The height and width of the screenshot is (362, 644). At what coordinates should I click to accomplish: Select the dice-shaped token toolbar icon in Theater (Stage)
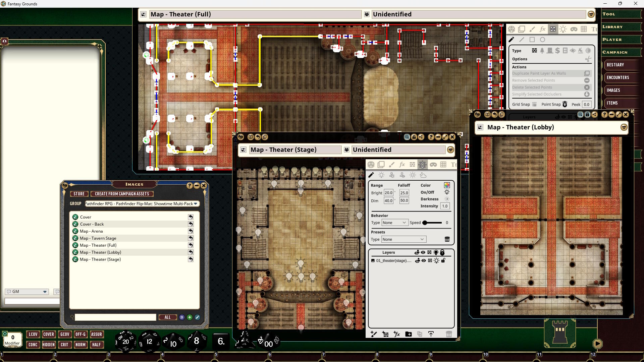(x=371, y=165)
